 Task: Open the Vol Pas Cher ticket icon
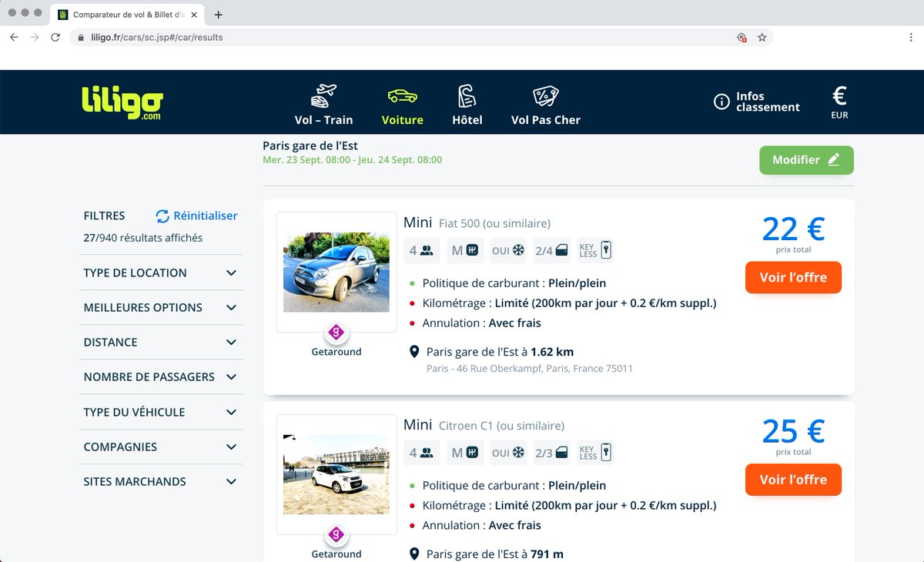[545, 96]
